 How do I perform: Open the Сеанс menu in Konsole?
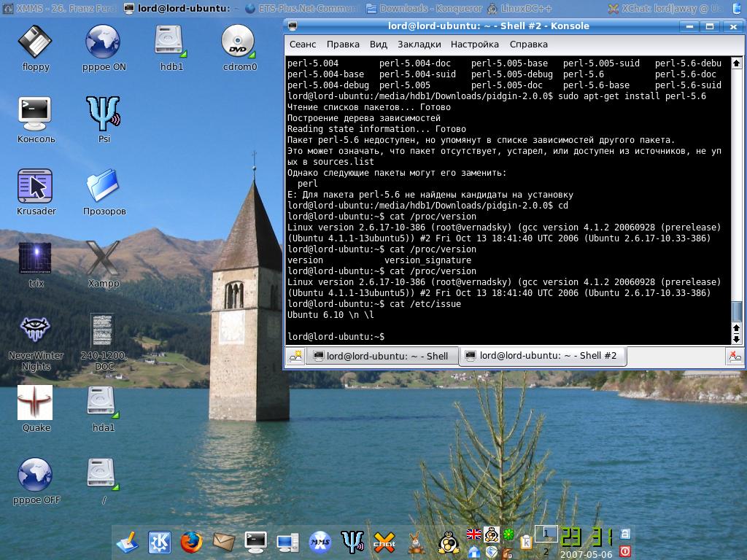303,44
